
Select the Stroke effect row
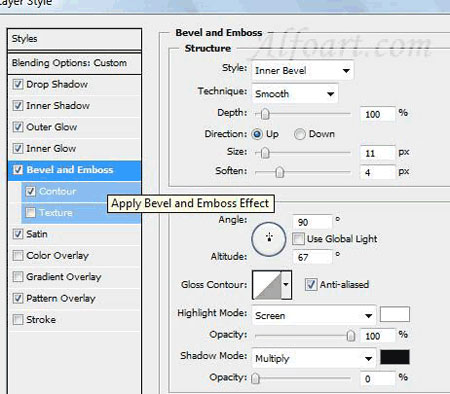pos(74,320)
